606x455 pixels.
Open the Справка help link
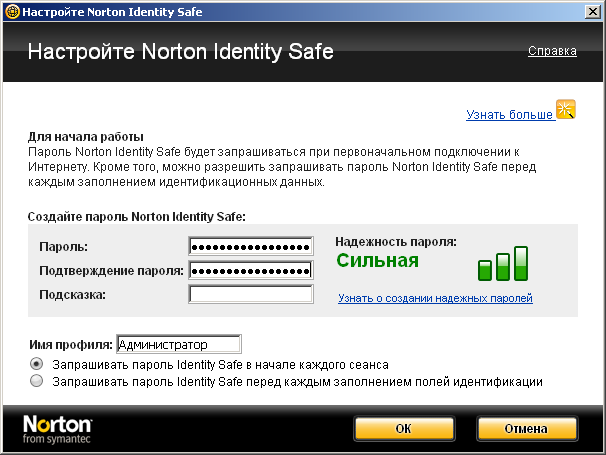[552, 51]
